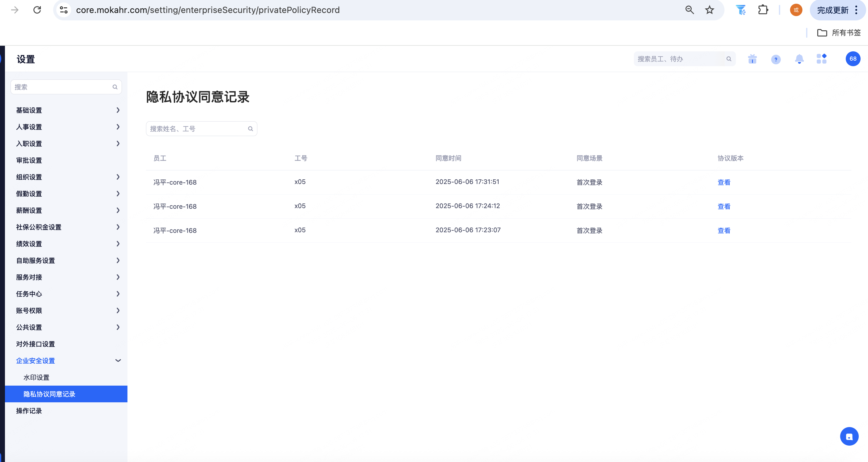Select 隐私协议同意记录 submenu item
The height and width of the screenshot is (462, 868).
(66, 394)
